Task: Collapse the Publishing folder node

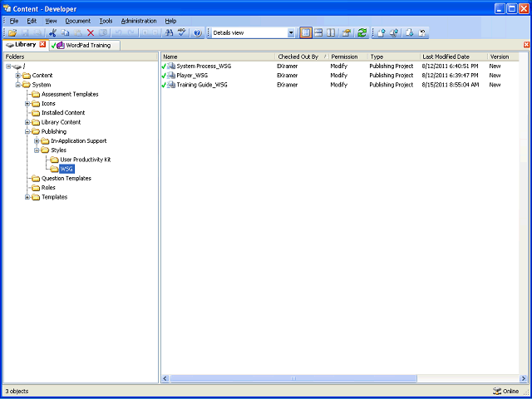Action: click(x=27, y=131)
